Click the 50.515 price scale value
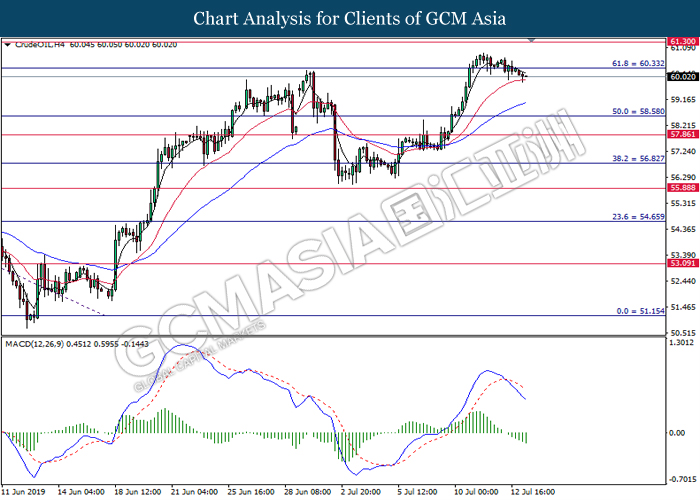The image size is (700, 500). tap(683, 333)
